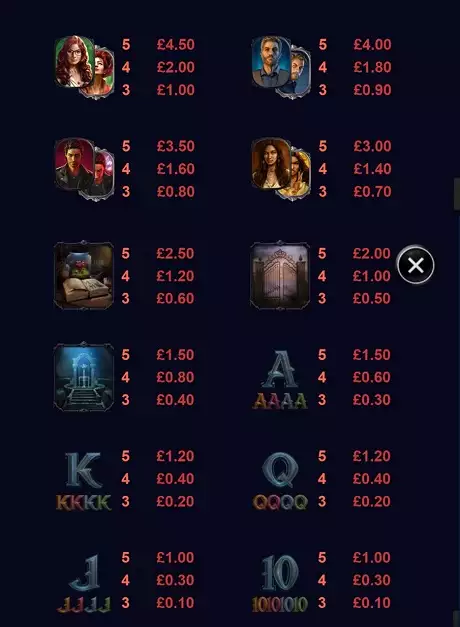Select the large letter A symbol
The height and width of the screenshot is (627, 460).
[x=281, y=369]
